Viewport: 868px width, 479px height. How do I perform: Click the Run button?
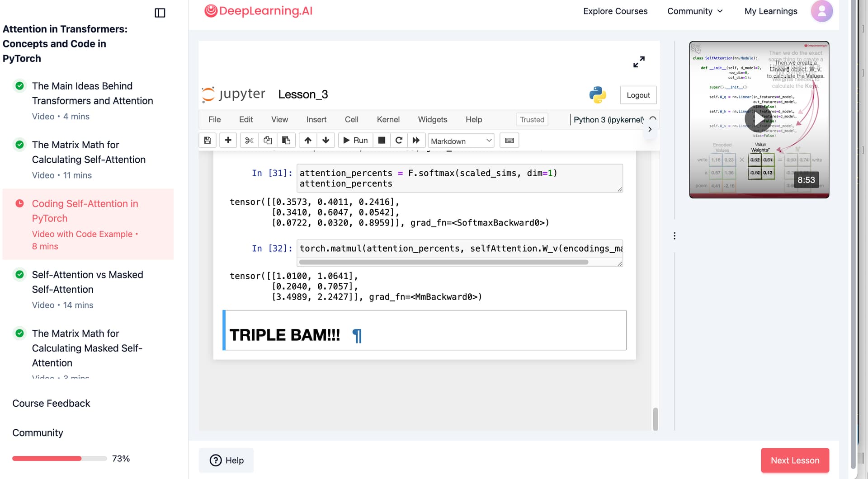tap(355, 140)
